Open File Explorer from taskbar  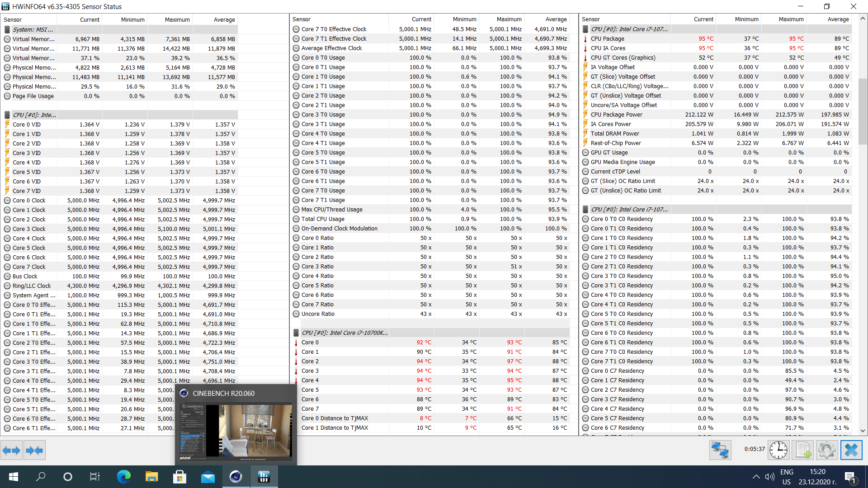click(x=151, y=477)
